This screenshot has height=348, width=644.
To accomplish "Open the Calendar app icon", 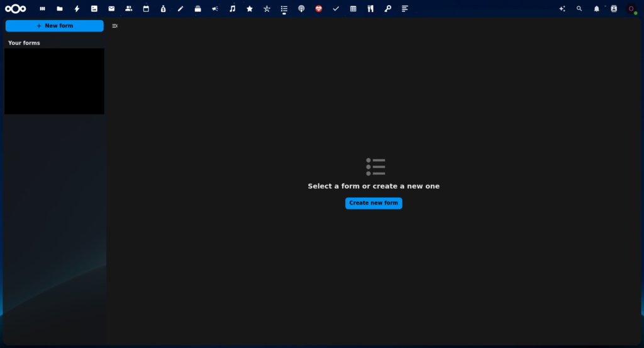I will [x=146, y=9].
